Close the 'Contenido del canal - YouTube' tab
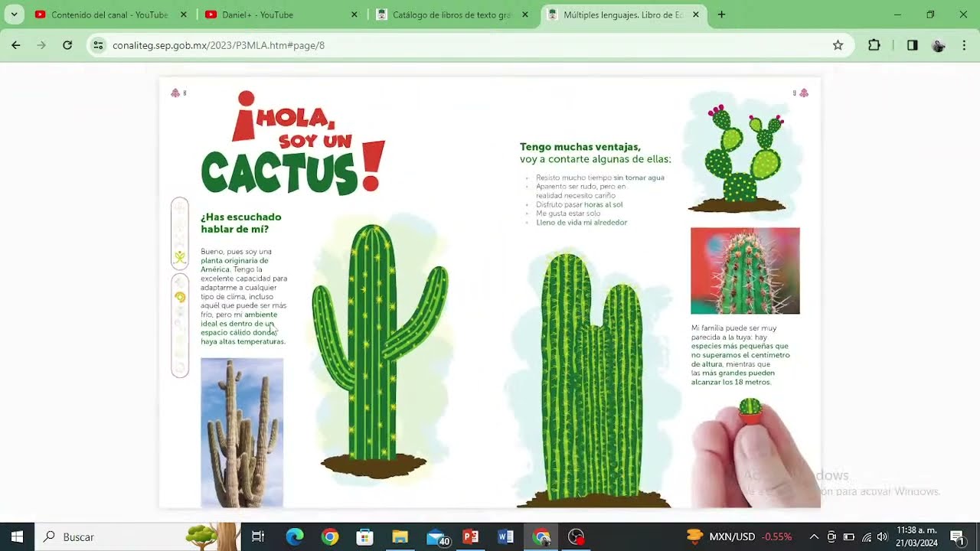This screenshot has width=980, height=551. [x=183, y=15]
